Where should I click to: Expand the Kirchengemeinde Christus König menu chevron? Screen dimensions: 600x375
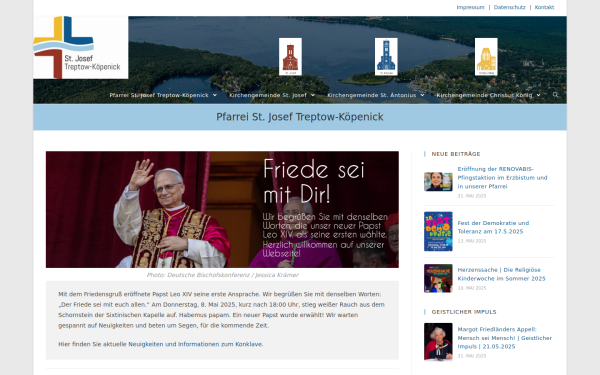539,95
